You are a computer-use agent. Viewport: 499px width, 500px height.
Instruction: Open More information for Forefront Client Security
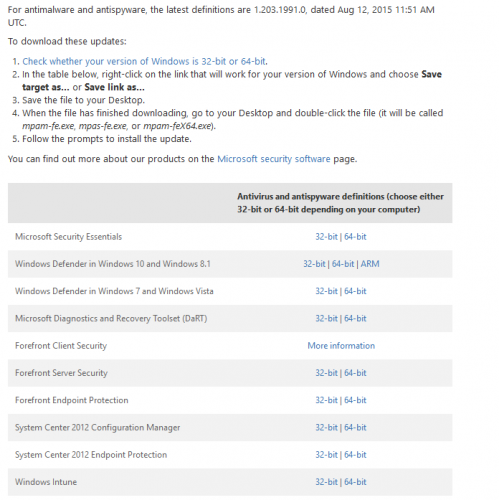pyautogui.click(x=341, y=346)
